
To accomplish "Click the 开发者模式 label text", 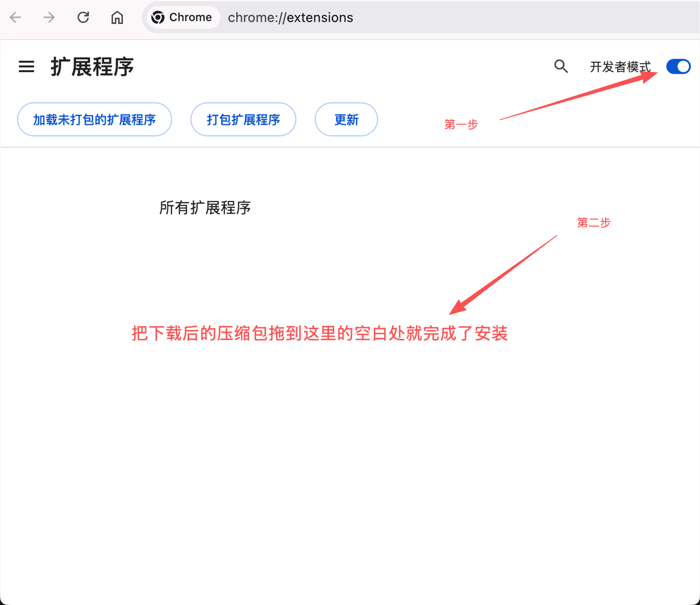I will (620, 67).
